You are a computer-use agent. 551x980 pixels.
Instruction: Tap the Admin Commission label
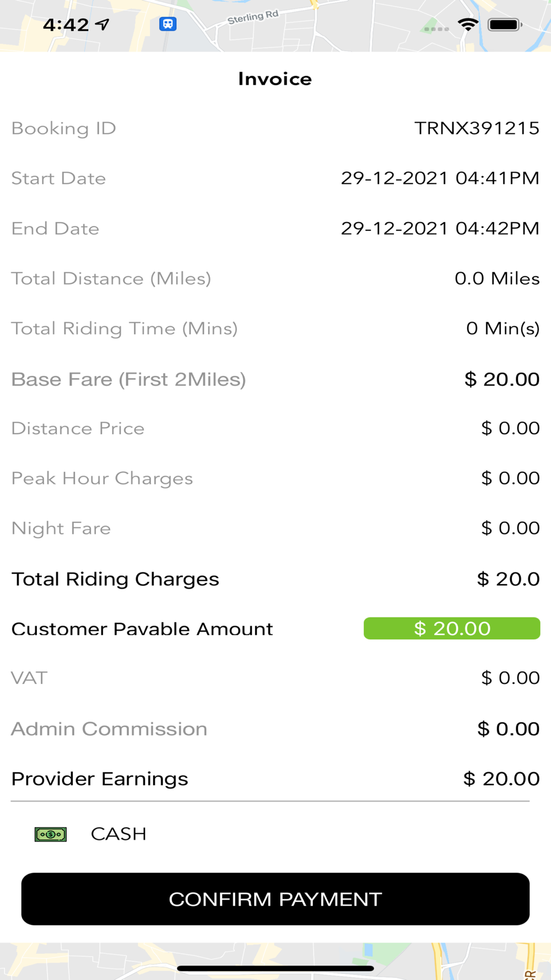(x=109, y=729)
